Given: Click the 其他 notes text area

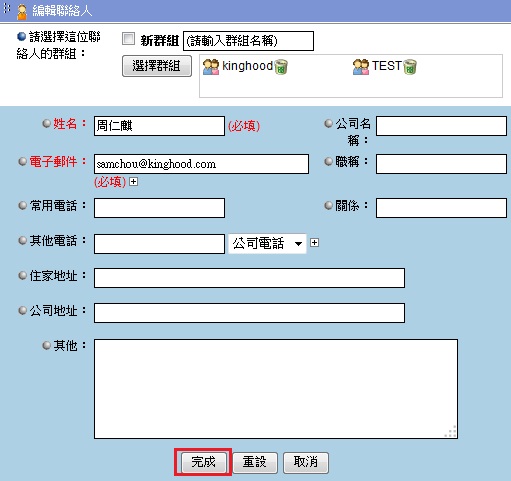Looking at the screenshot, I should point(276,389).
